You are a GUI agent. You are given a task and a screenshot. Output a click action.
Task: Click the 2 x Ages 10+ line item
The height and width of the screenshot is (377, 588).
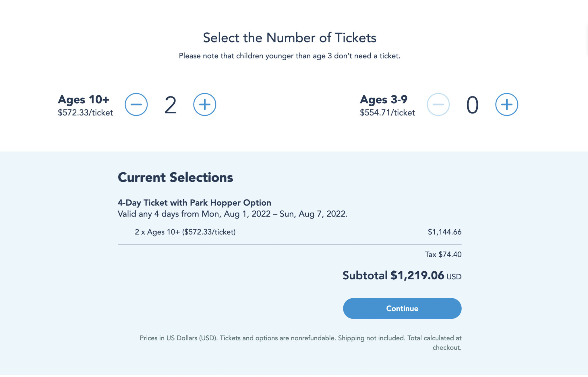pyautogui.click(x=185, y=232)
